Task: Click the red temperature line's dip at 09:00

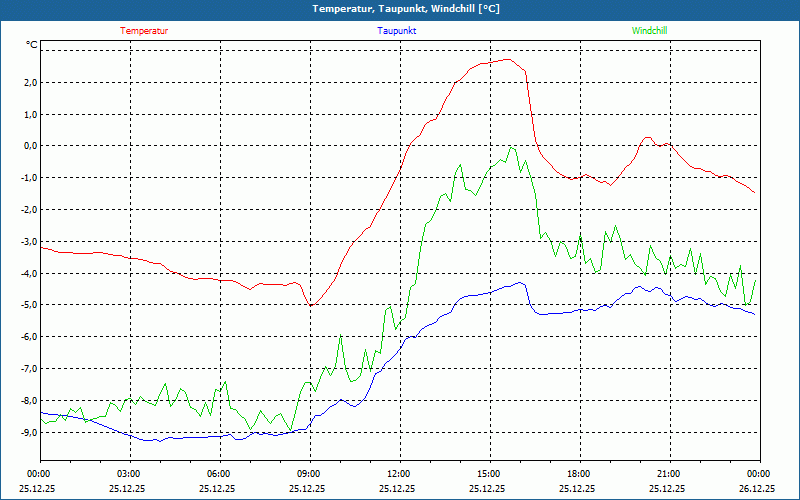Action: pyautogui.click(x=311, y=305)
